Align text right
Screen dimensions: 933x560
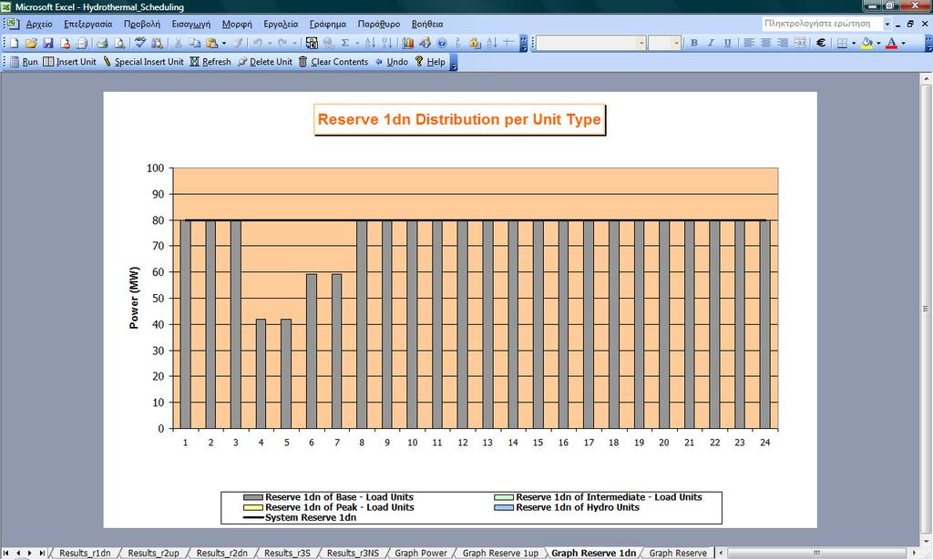click(x=783, y=43)
